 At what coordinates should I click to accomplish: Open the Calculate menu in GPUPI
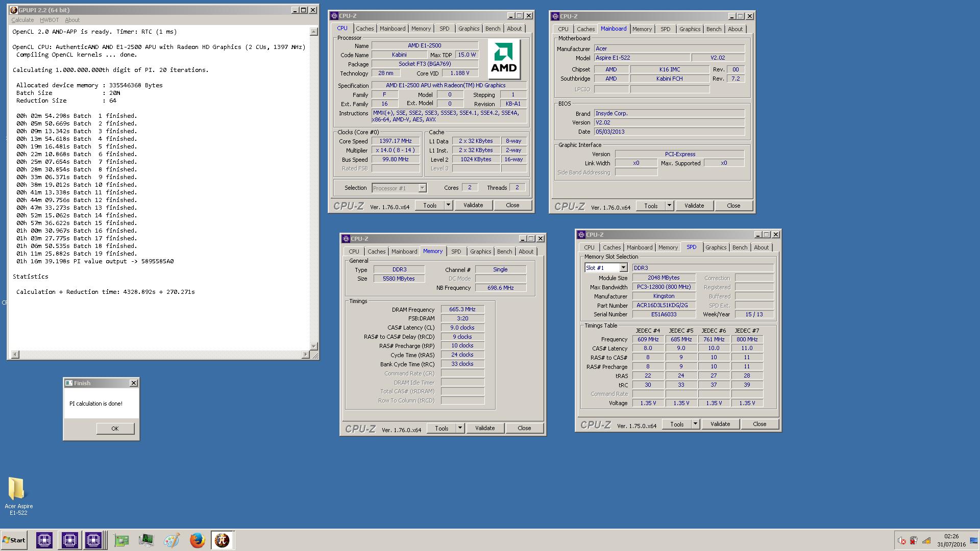(x=22, y=20)
